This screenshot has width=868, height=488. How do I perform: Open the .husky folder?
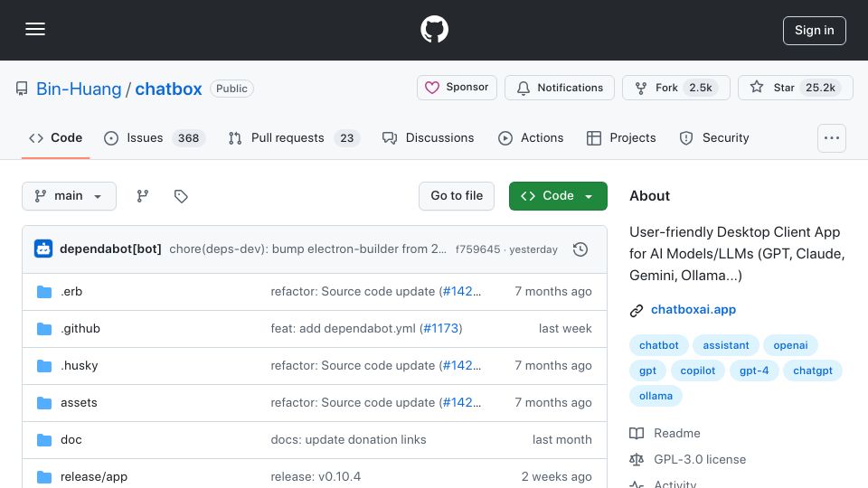pyautogui.click(x=80, y=366)
